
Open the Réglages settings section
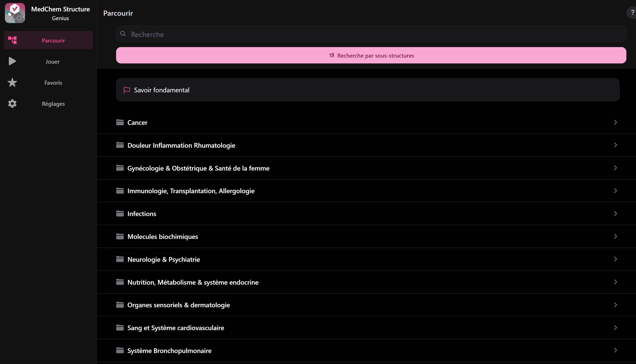48,104
